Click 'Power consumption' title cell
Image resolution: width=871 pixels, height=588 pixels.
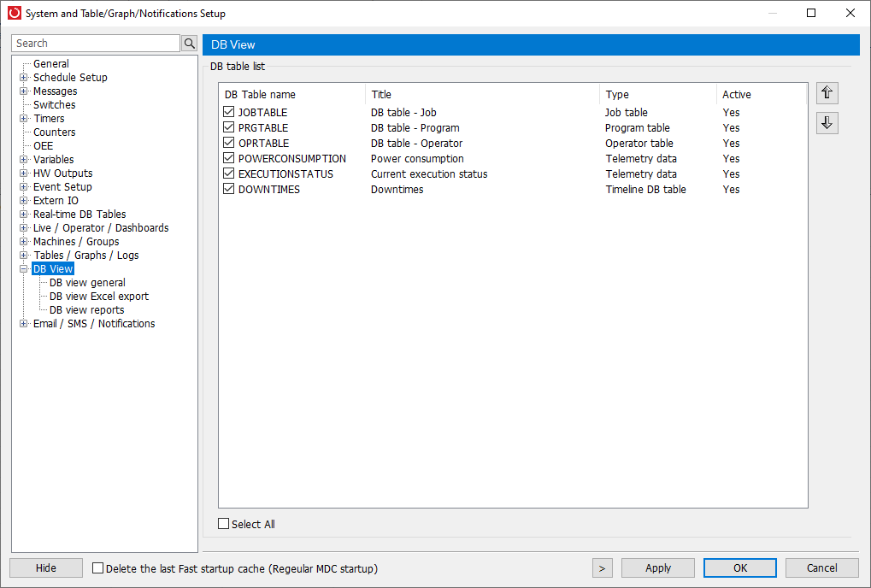[x=417, y=159]
